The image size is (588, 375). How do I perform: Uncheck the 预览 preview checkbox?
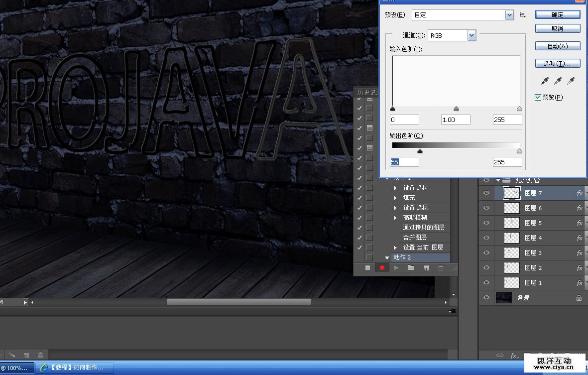[538, 98]
